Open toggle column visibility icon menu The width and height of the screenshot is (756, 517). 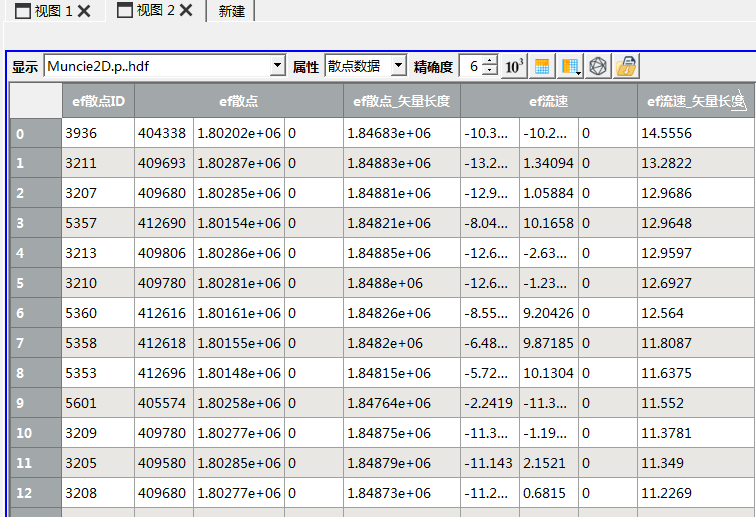[x=570, y=66]
